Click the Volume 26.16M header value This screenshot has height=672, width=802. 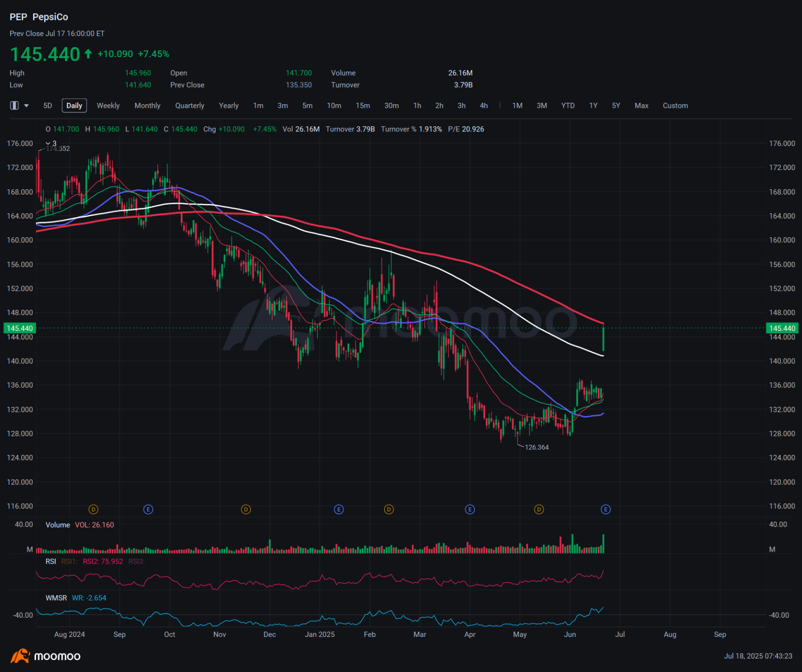[x=460, y=73]
